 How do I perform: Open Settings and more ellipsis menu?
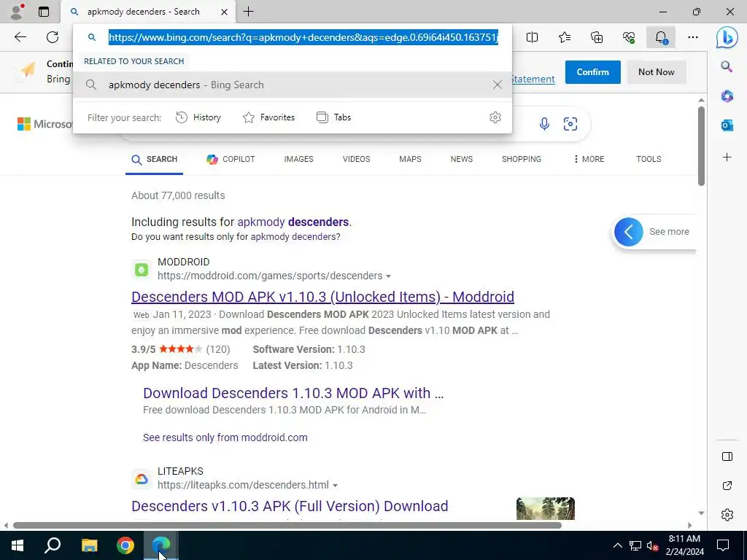coord(693,37)
